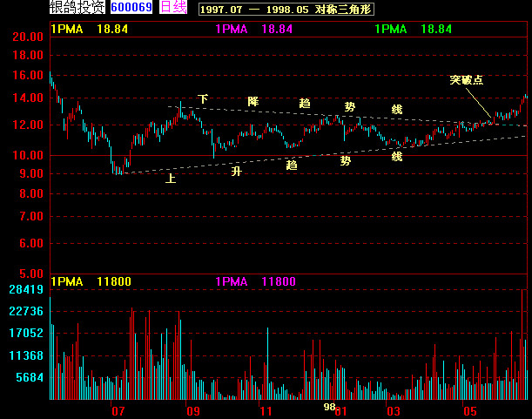Click the 日线 daily period label
The image size is (532, 419).
point(173,8)
